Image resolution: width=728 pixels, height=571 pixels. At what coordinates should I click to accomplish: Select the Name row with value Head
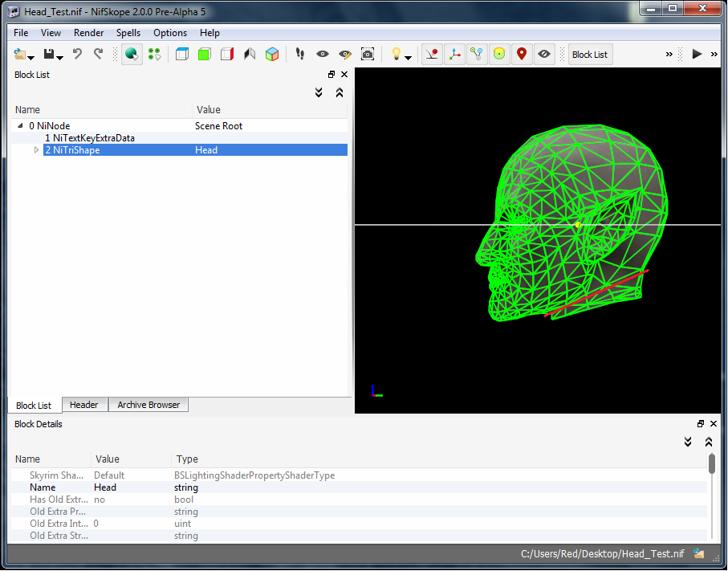tap(360, 487)
